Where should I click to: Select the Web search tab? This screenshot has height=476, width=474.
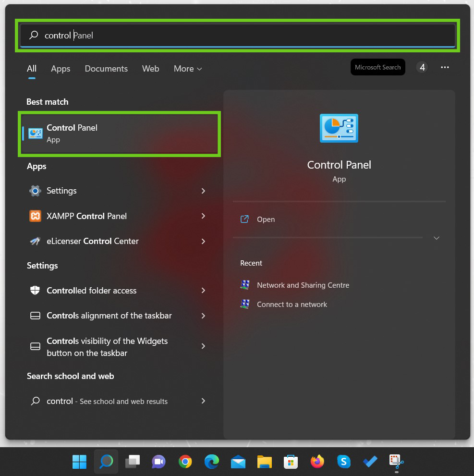coord(150,69)
